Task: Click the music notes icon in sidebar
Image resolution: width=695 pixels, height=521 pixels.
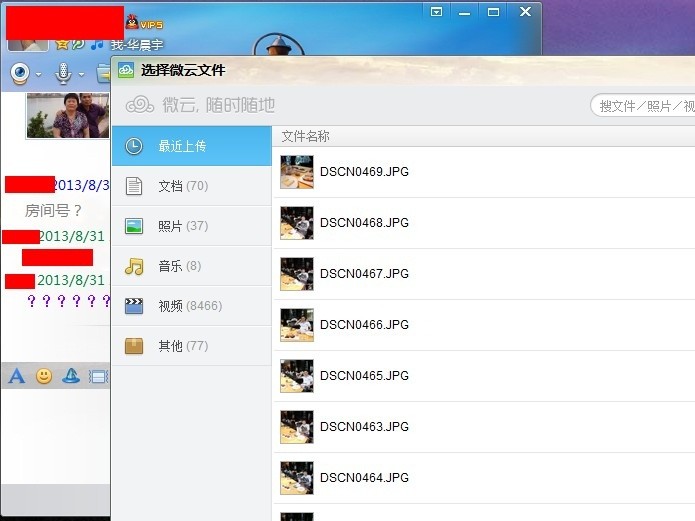Action: [134, 266]
